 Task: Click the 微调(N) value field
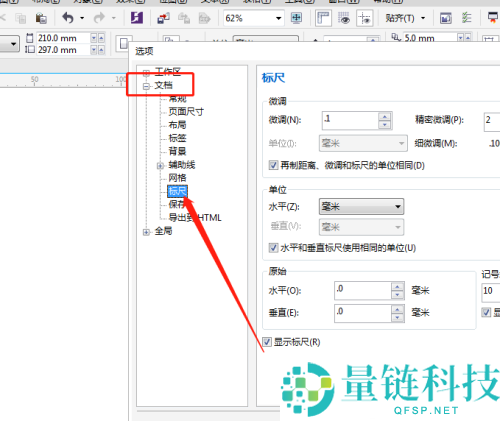click(x=350, y=120)
